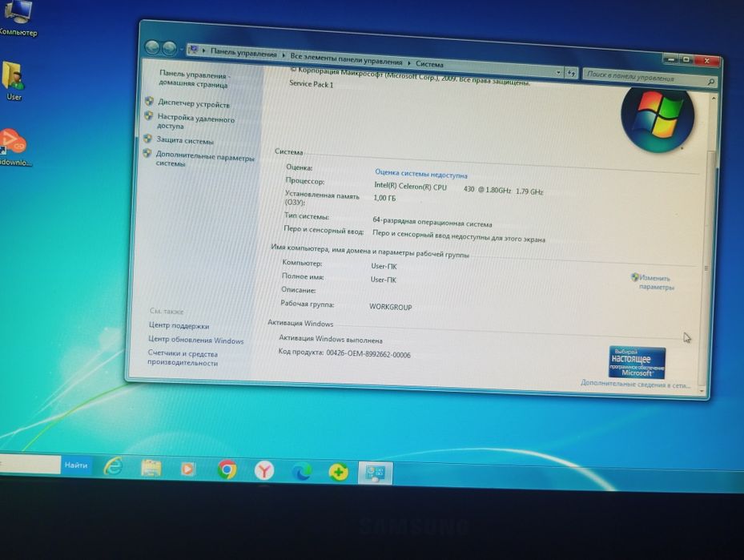Open User folder desktop icon

(14, 81)
